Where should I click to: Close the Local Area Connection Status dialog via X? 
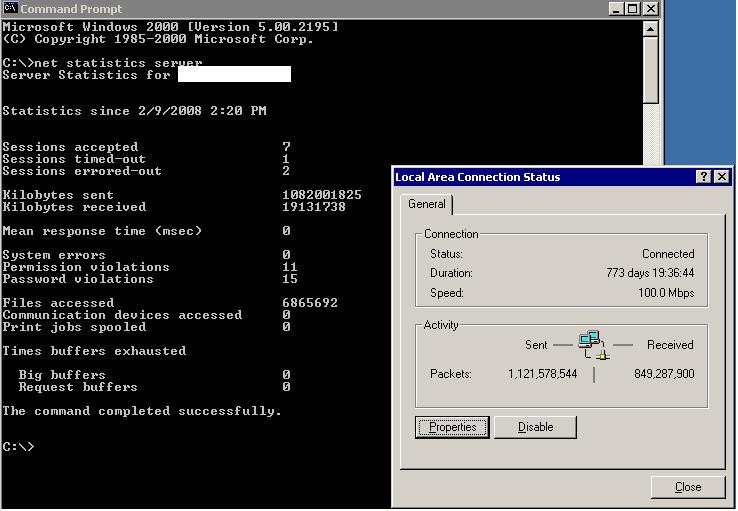pos(722,177)
